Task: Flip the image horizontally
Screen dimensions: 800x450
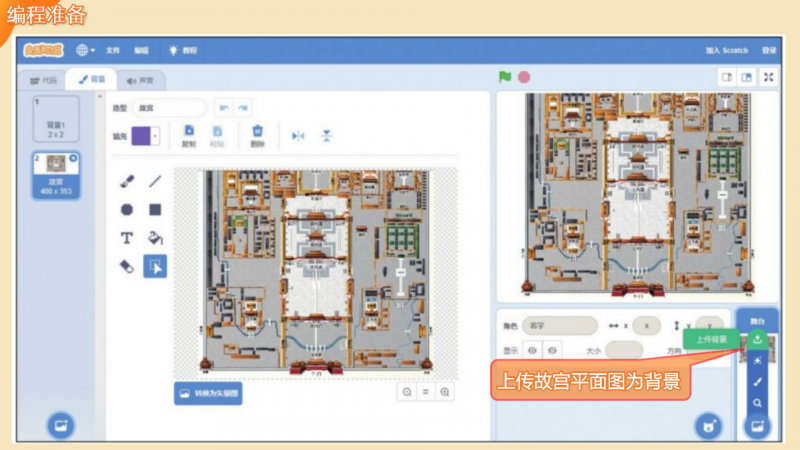Action: coord(298,136)
